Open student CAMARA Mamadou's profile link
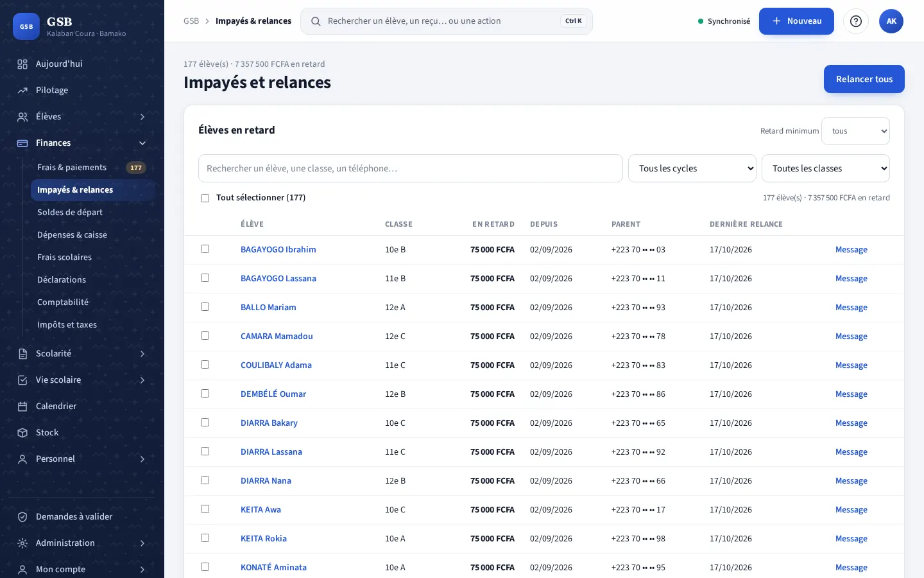This screenshot has width=924, height=578. 277,337
